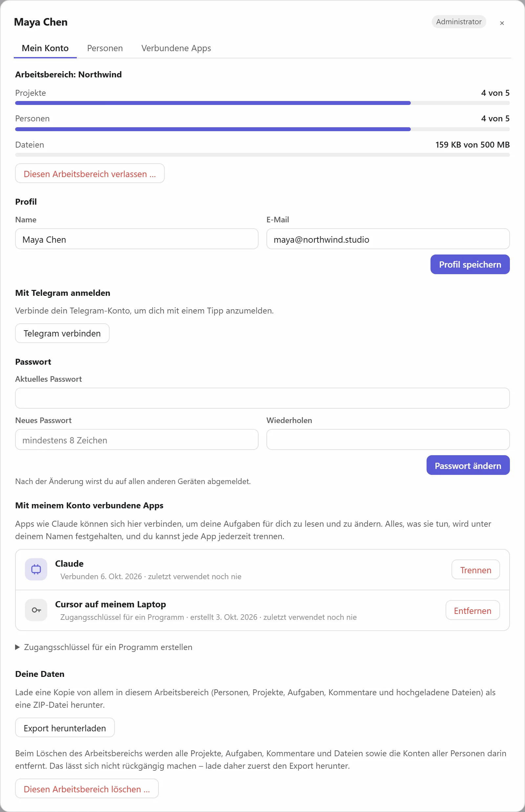525x812 pixels.
Task: Click the Claude app plug icon
Action: click(36, 569)
